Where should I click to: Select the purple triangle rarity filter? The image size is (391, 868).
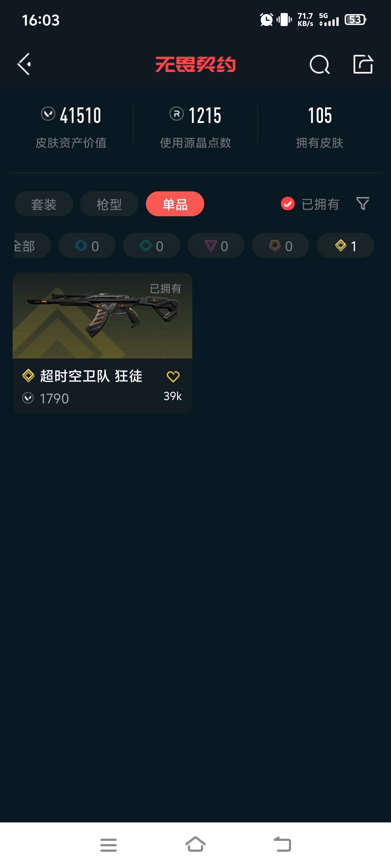216,246
